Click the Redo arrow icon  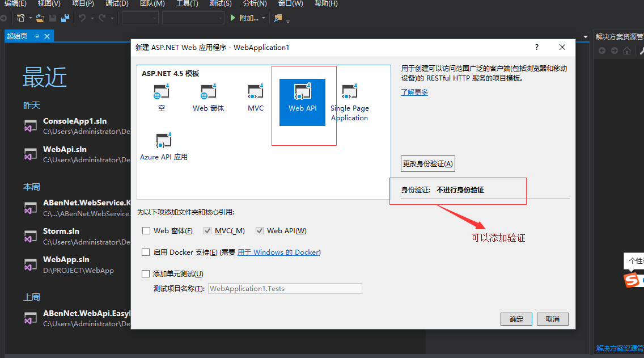point(102,18)
